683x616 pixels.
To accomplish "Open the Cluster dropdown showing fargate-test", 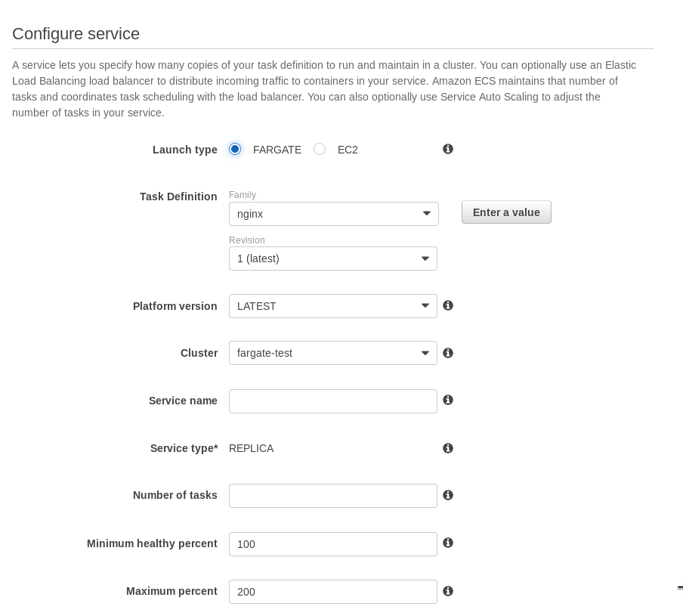I will [332, 353].
